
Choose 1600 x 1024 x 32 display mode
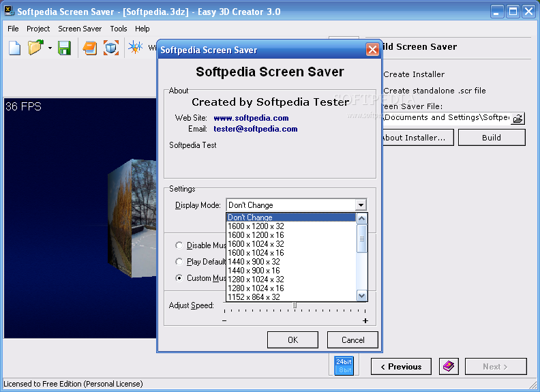click(x=291, y=244)
